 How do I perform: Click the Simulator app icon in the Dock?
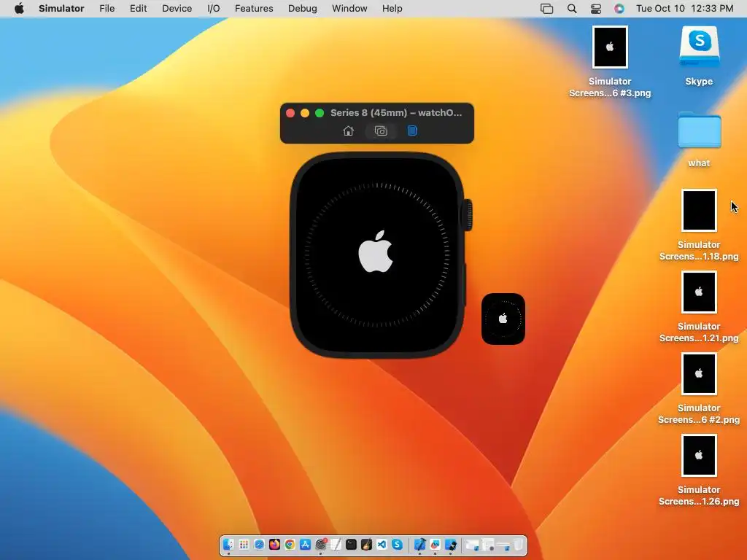[450, 544]
